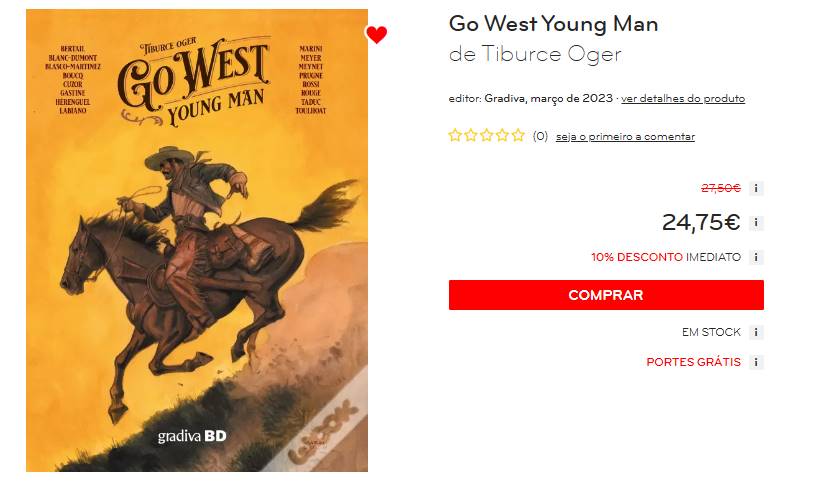
Task: Click the 10% Desconto Imediato text
Action: (666, 257)
